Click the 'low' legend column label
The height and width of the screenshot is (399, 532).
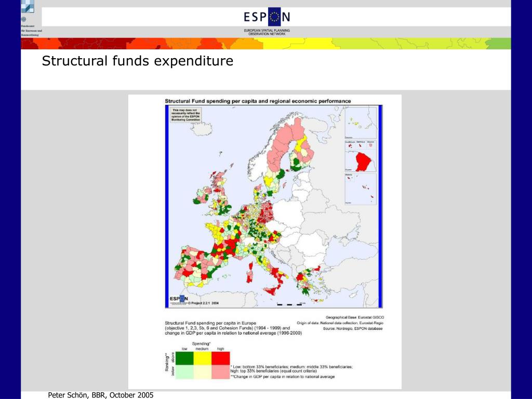184,349
